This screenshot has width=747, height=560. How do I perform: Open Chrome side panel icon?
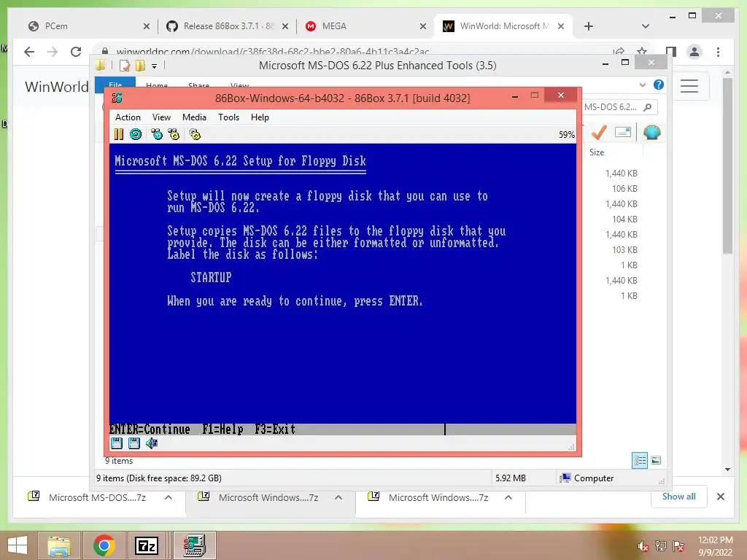click(x=671, y=52)
